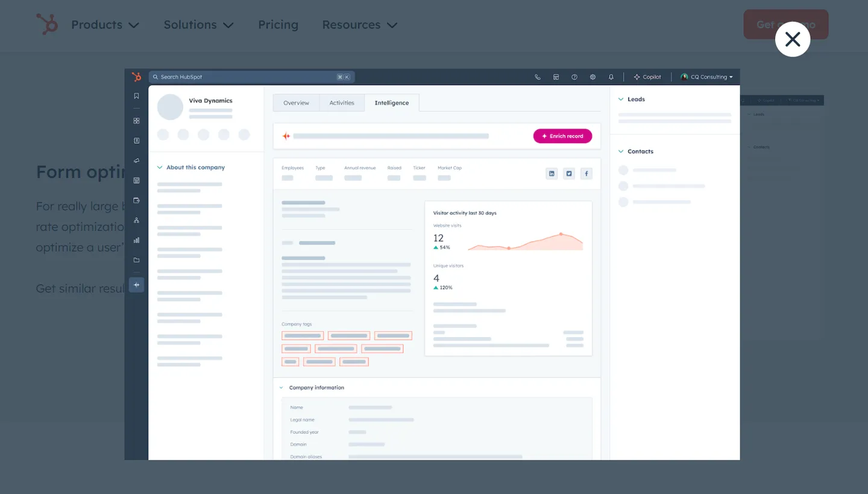Click the Facebook social icon
The image size is (868, 494).
(587, 174)
